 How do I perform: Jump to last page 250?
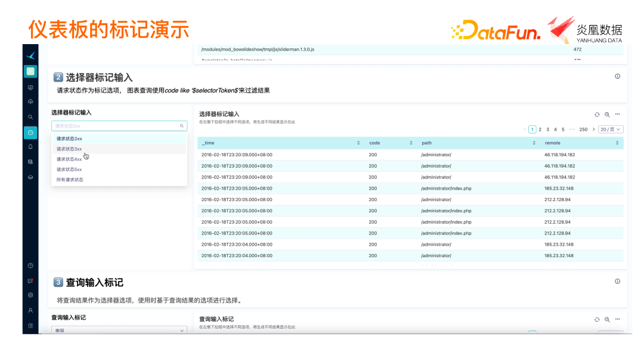(x=583, y=129)
